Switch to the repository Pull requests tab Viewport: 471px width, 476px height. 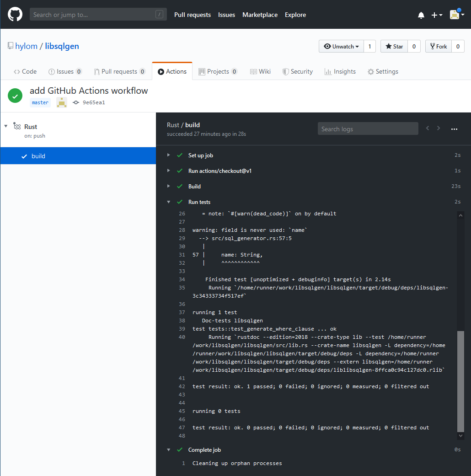(x=120, y=72)
